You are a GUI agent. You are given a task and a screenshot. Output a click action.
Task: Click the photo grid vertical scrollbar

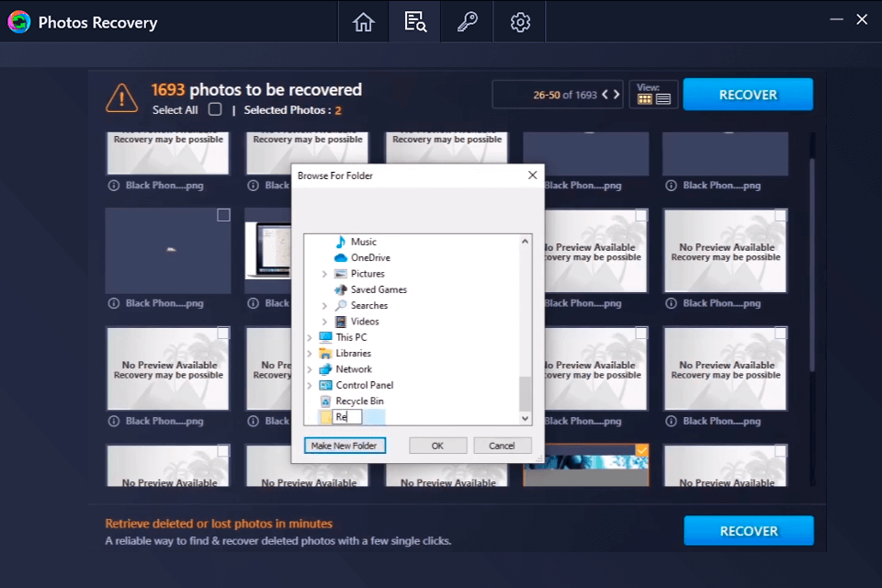[x=811, y=265]
